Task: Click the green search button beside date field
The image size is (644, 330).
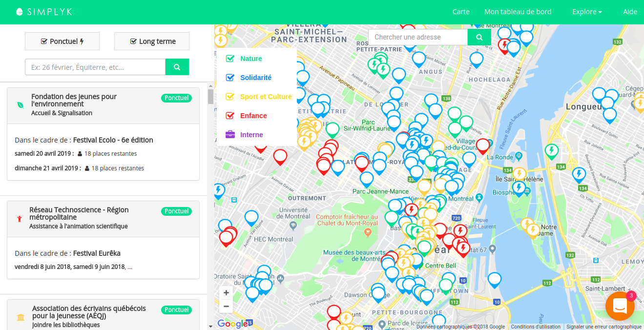Action: (177, 67)
